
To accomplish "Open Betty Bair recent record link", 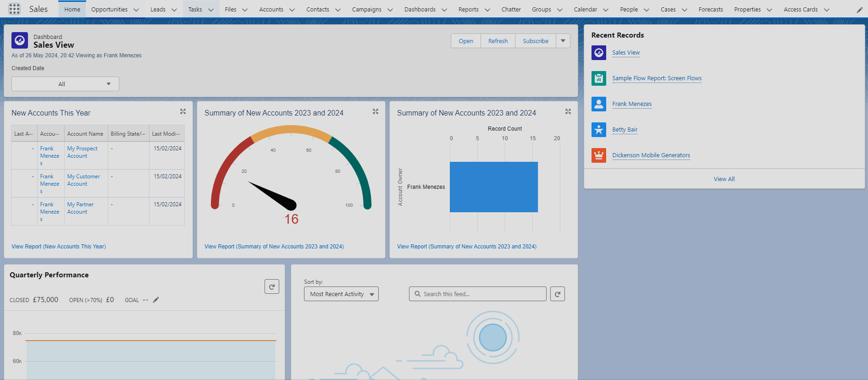I will [x=625, y=130].
